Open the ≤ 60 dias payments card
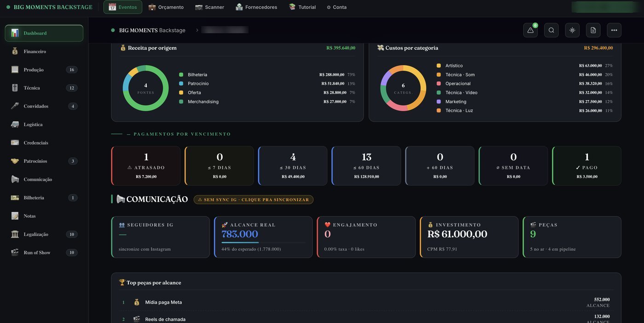Viewport: 644px width, 323px height. (x=366, y=166)
